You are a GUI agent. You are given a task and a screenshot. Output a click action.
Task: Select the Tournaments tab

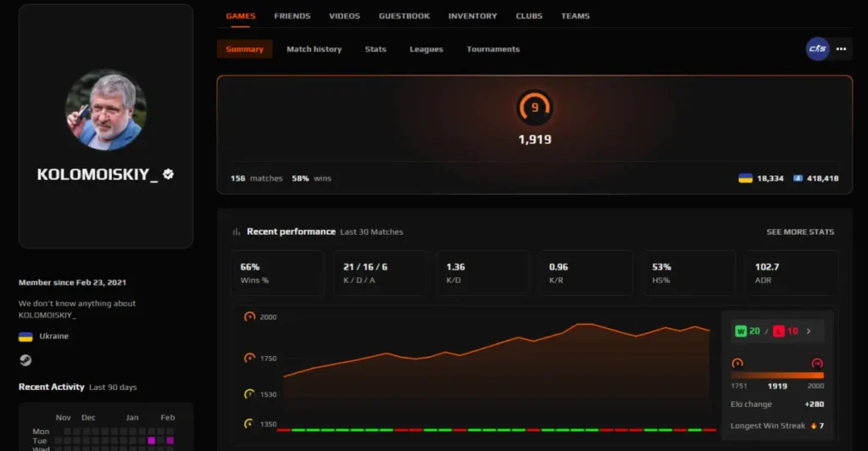(x=492, y=49)
